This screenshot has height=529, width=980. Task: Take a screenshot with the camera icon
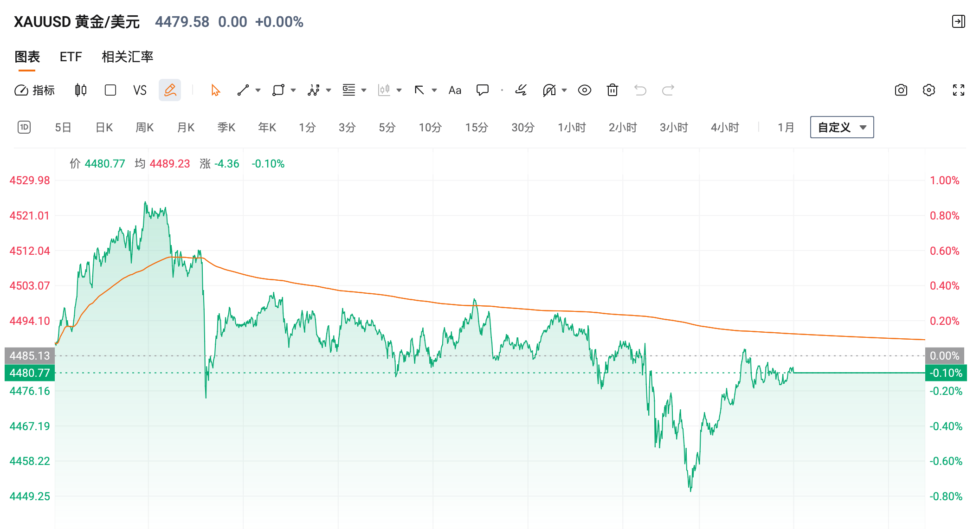(901, 90)
